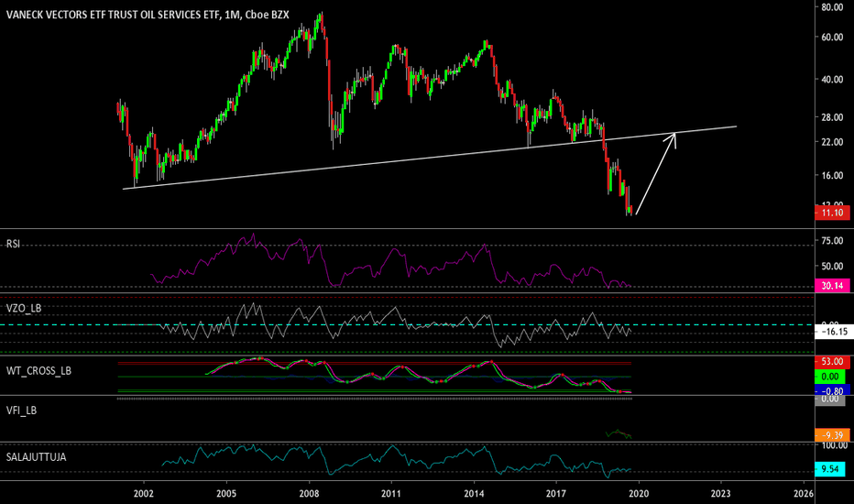Click the 40.00 price axis label
This screenshot has width=854, height=504.
(x=832, y=80)
